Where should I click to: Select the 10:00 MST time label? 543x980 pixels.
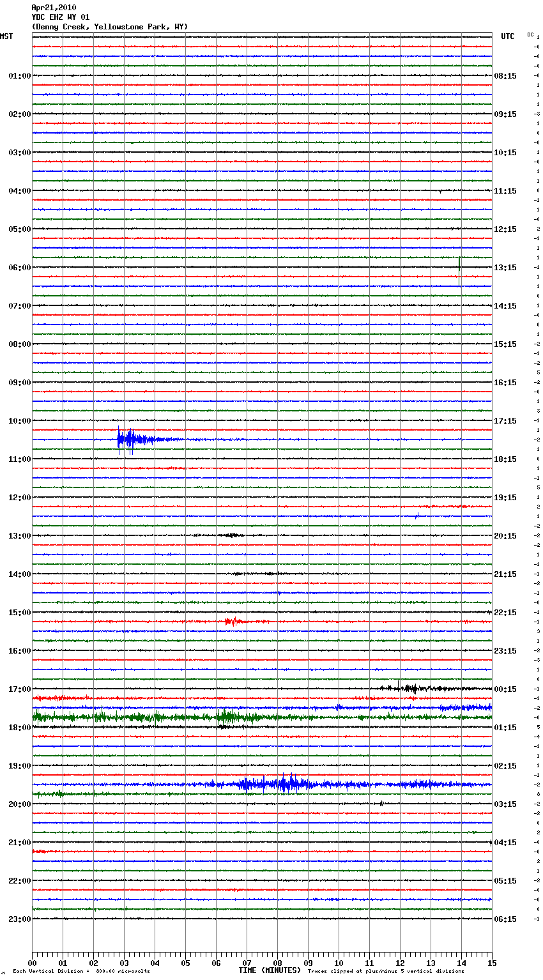pyautogui.click(x=19, y=421)
